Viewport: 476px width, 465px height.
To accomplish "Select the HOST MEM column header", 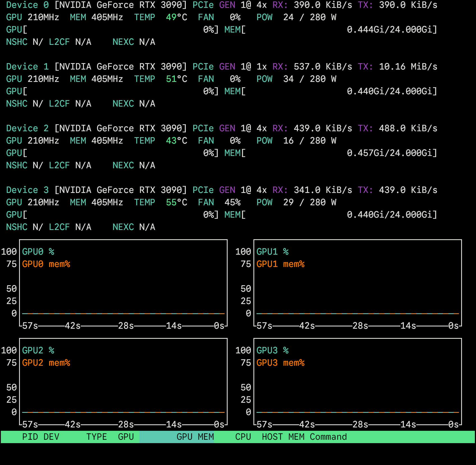I will 283,437.
